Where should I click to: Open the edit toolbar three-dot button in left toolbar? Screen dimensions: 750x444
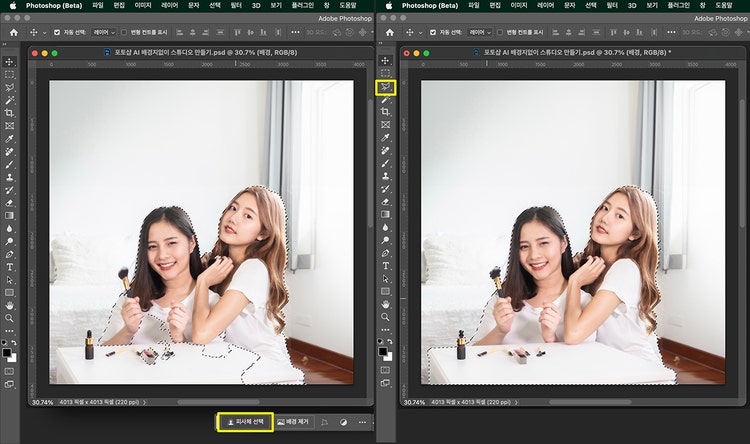pyautogui.click(x=9, y=331)
